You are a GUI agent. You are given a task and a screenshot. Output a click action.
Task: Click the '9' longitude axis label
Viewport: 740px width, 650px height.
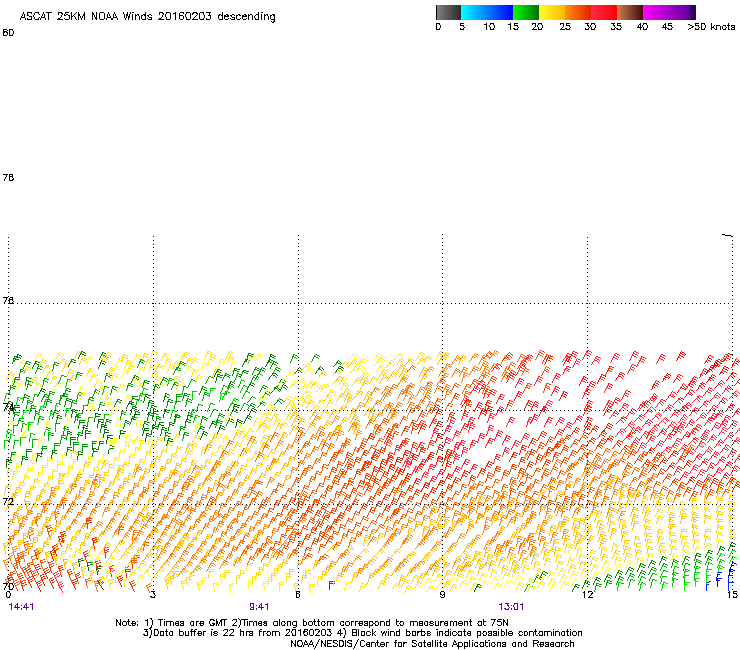pos(442,595)
